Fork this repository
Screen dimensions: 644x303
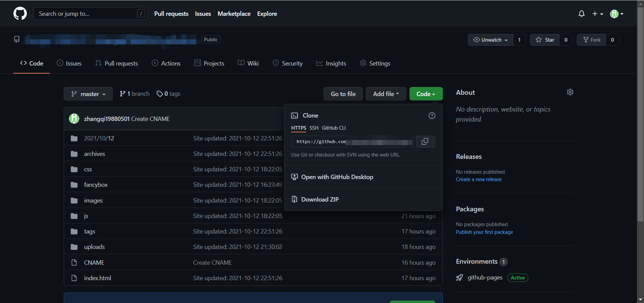(592, 40)
